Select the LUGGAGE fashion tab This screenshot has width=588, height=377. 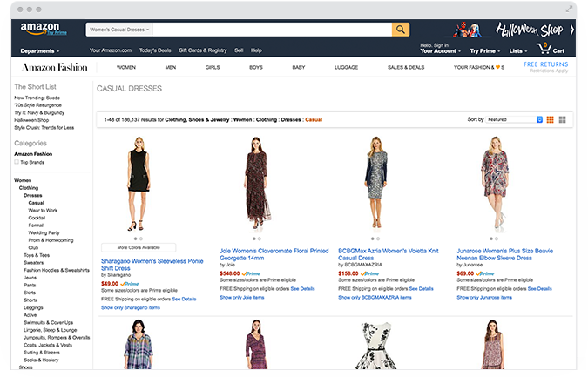pos(346,67)
